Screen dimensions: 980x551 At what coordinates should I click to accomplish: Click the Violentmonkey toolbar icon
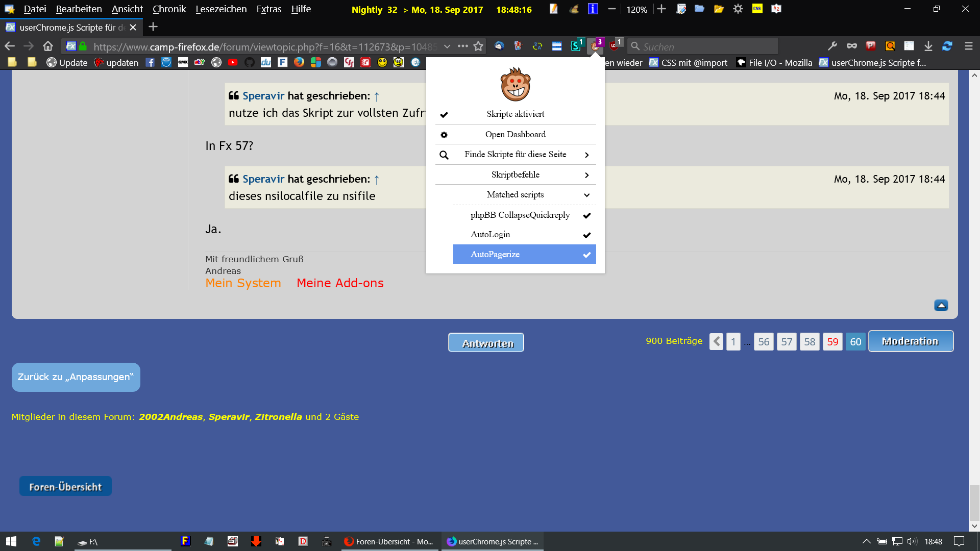pos(595,46)
